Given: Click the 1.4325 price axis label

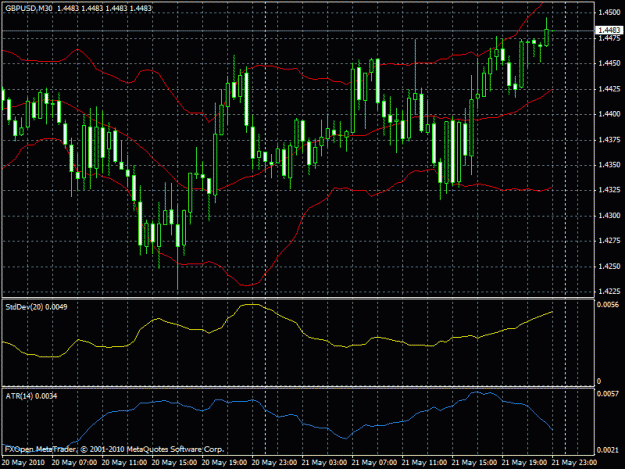Looking at the screenshot, I should click(x=609, y=190).
